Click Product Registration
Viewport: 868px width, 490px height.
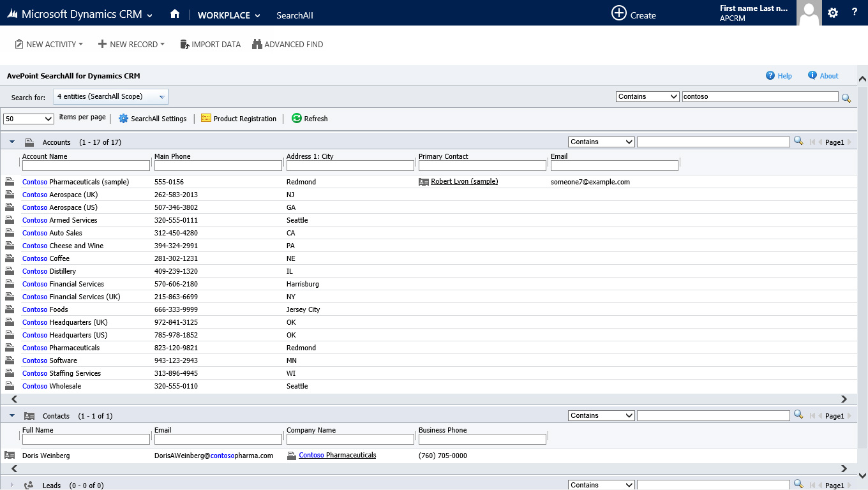click(x=239, y=119)
